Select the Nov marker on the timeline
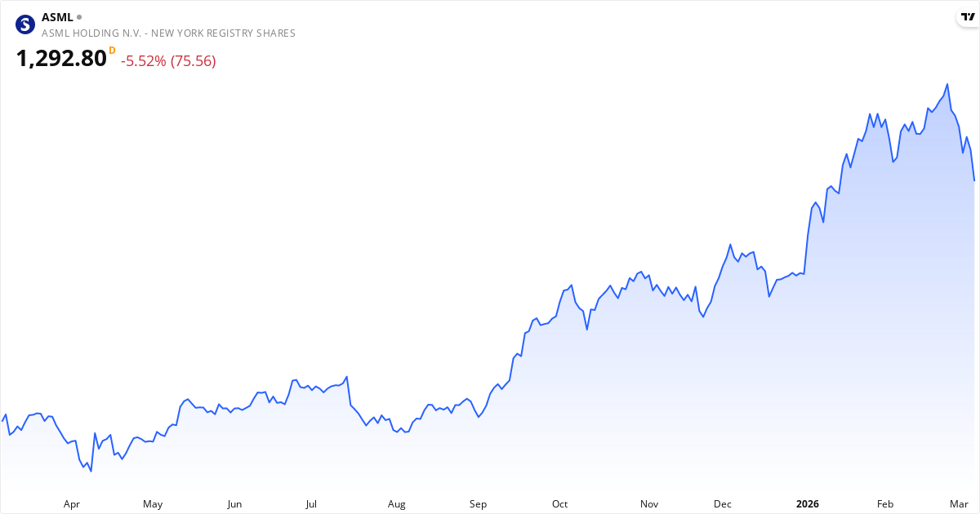 click(649, 504)
